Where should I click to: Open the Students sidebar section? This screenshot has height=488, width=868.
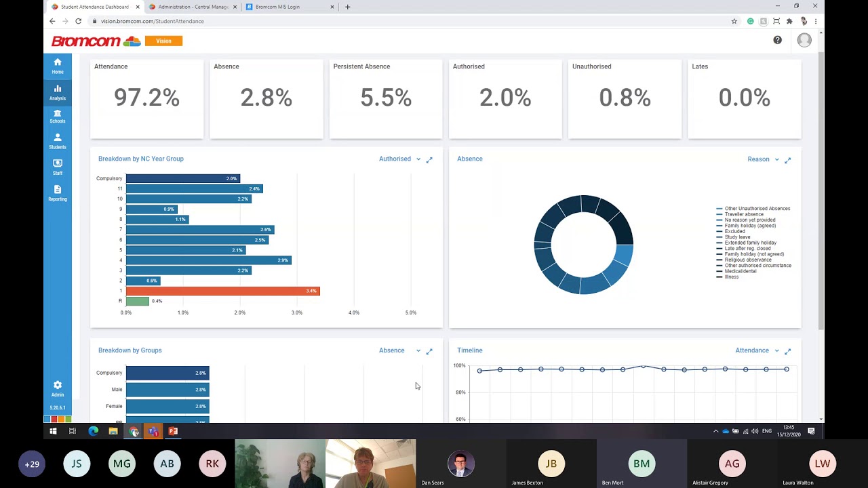click(58, 142)
